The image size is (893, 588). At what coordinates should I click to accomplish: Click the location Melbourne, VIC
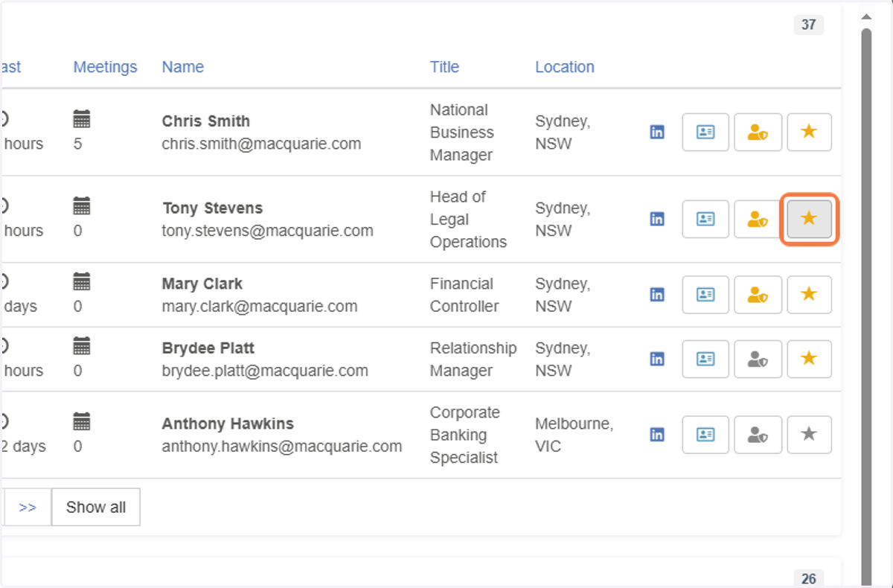574,435
